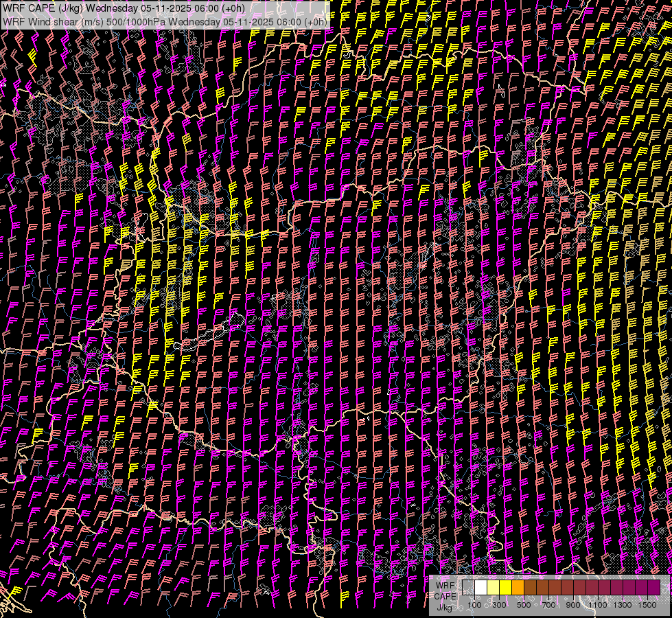Pick the pale yellow CAPE legend swatch
This screenshot has height=618, width=672.
[x=493, y=588]
